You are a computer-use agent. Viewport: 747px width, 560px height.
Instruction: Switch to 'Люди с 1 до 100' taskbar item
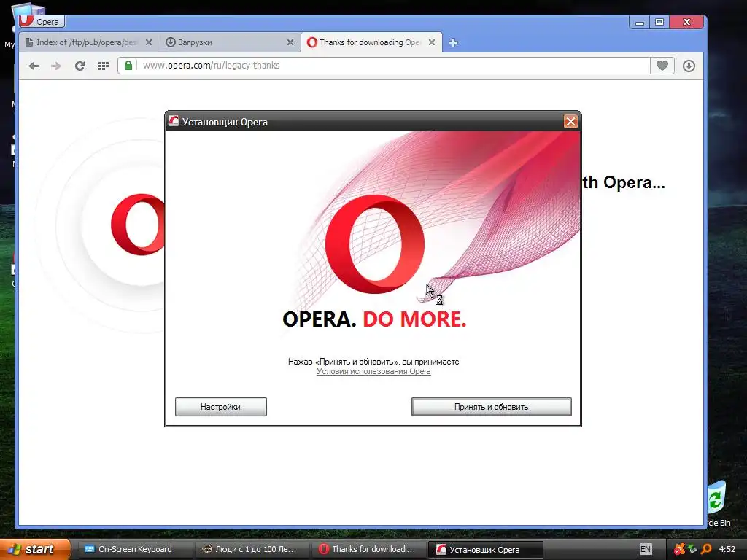click(252, 549)
